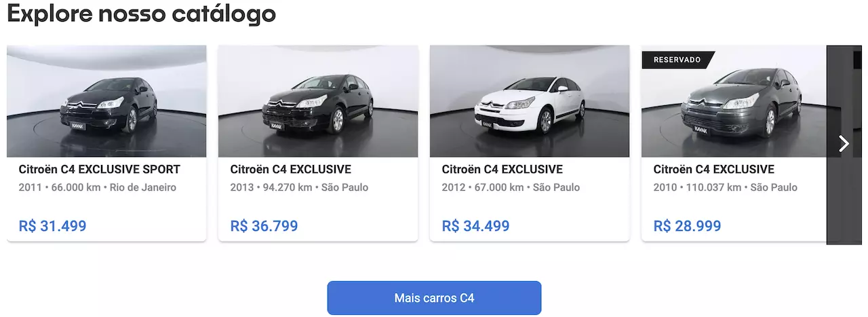Open the black C4 Exclusive Sport photo

click(x=106, y=101)
